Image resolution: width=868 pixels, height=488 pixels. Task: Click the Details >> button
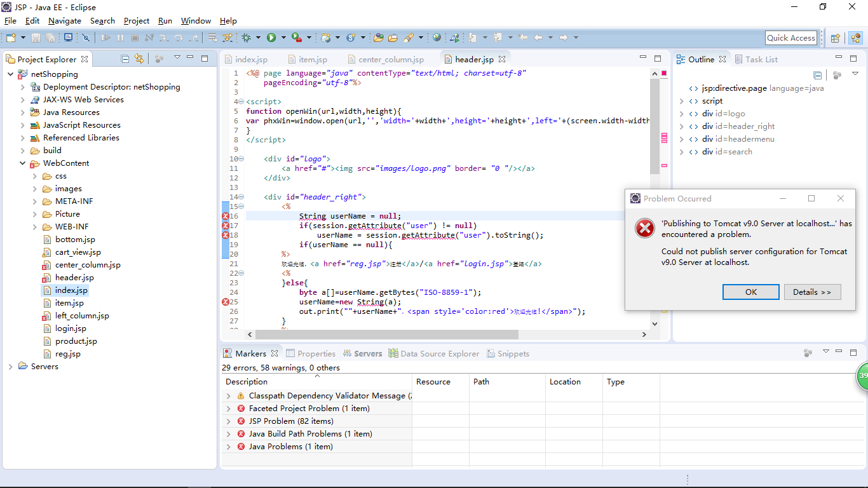tap(811, 292)
